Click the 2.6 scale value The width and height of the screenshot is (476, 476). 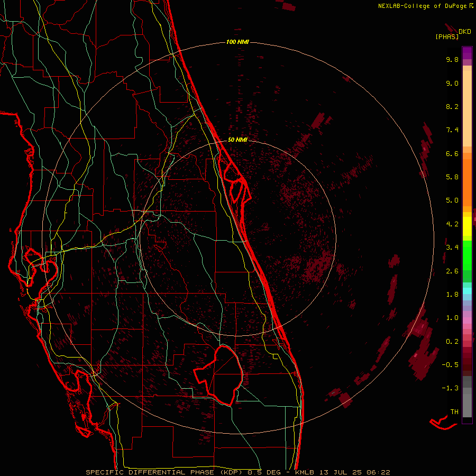pyautogui.click(x=452, y=271)
